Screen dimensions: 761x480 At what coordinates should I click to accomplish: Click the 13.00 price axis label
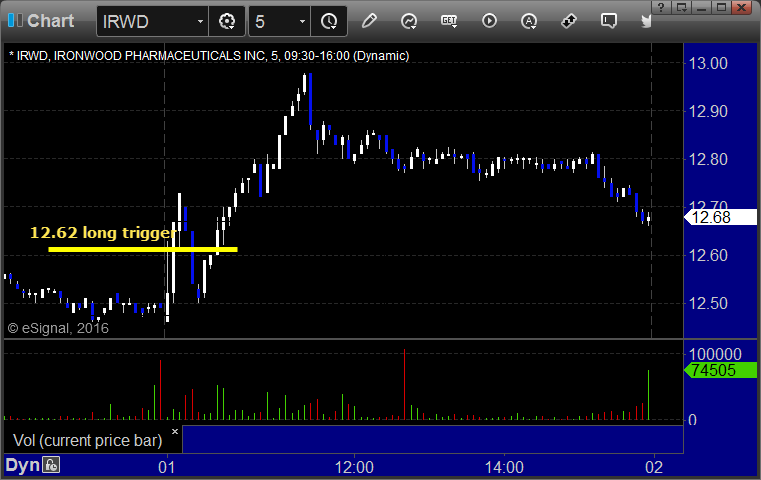click(708, 64)
